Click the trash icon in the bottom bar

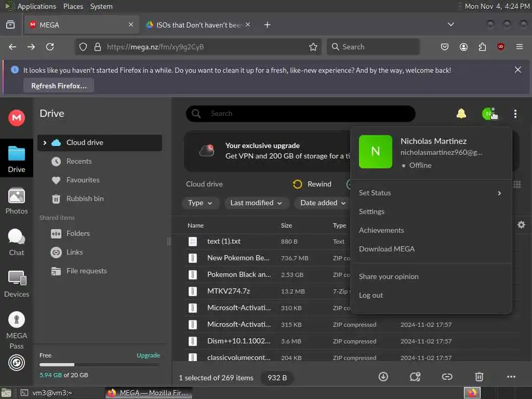(x=478, y=377)
